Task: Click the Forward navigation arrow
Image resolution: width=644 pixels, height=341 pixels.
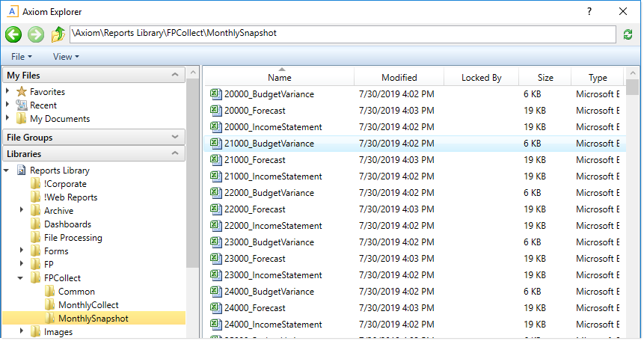Action: [x=36, y=34]
